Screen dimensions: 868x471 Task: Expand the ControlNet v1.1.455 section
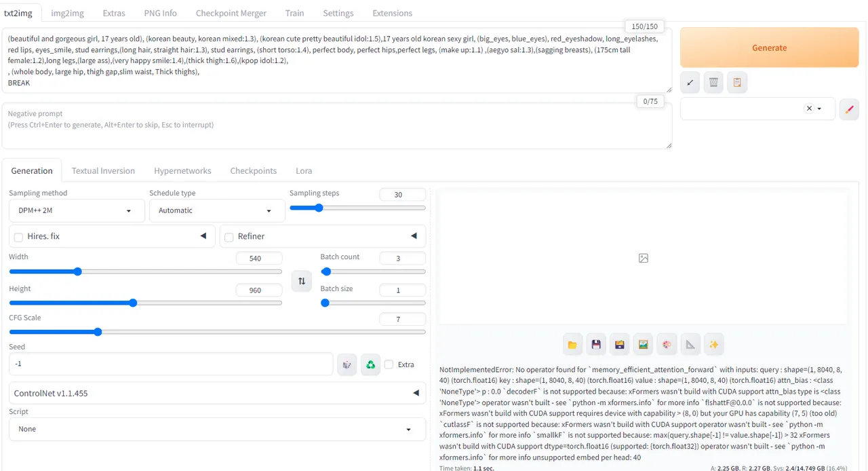(x=217, y=393)
